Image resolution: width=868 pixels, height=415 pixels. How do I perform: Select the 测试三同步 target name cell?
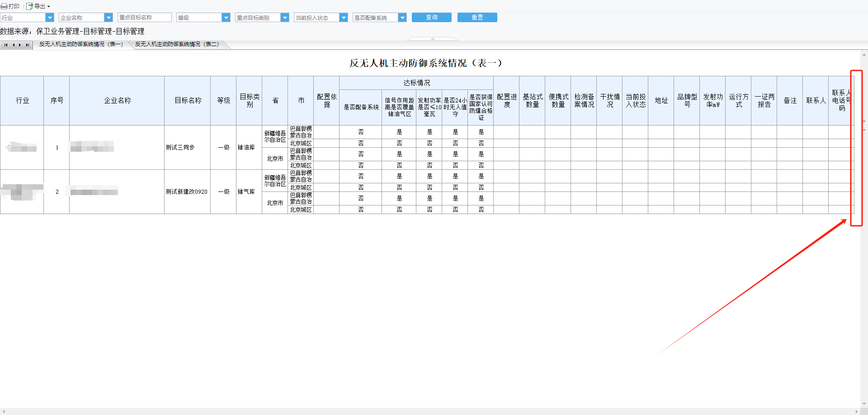pyautogui.click(x=188, y=148)
